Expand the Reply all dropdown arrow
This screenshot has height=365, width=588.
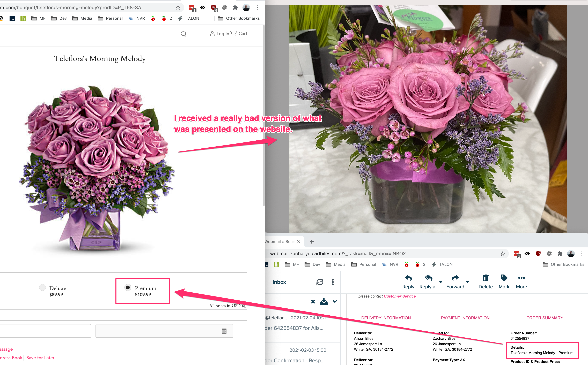(x=441, y=282)
